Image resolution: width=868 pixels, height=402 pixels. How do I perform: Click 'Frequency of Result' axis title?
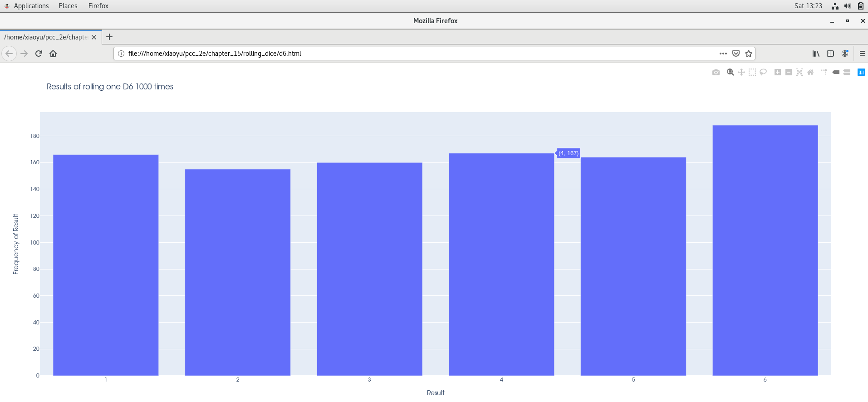[x=16, y=244]
